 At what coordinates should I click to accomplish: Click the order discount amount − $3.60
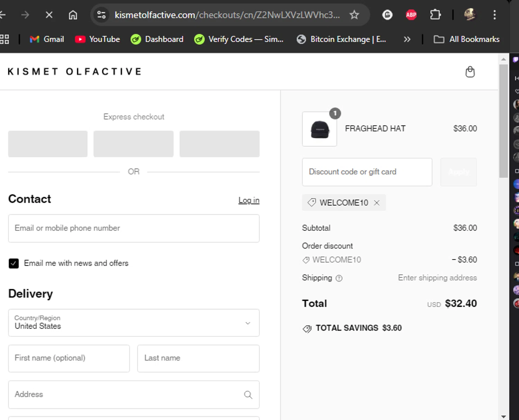pyautogui.click(x=464, y=260)
